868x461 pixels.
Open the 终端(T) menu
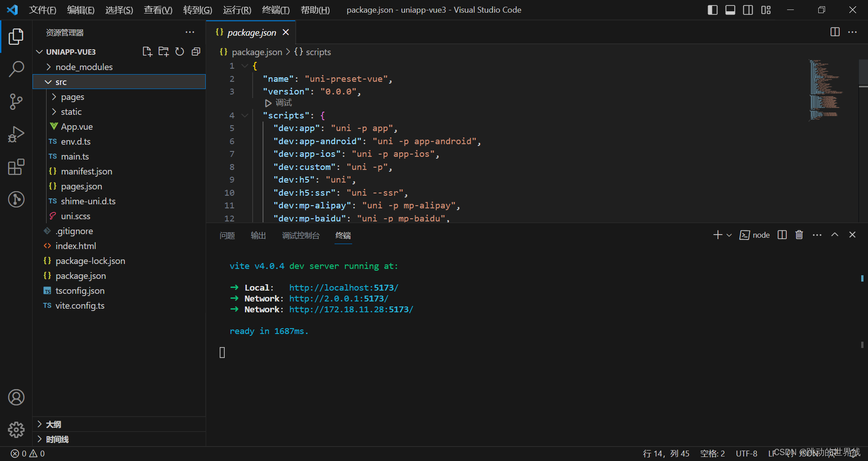(276, 10)
